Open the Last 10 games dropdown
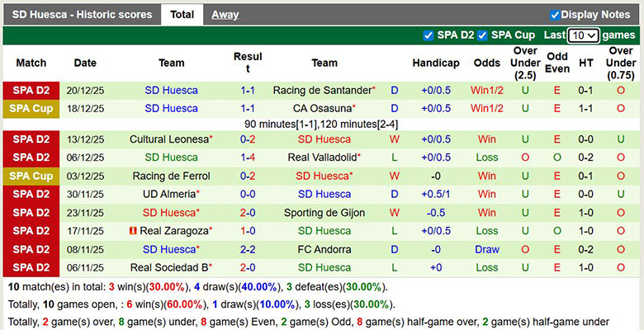 [x=584, y=35]
